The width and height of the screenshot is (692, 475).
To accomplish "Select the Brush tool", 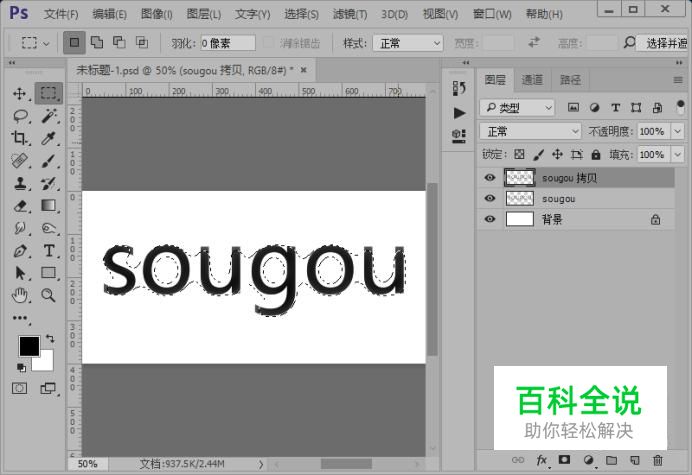I will coord(49,161).
